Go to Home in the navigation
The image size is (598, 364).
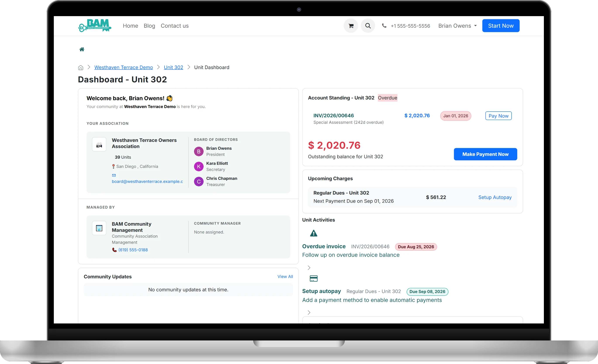point(130,26)
